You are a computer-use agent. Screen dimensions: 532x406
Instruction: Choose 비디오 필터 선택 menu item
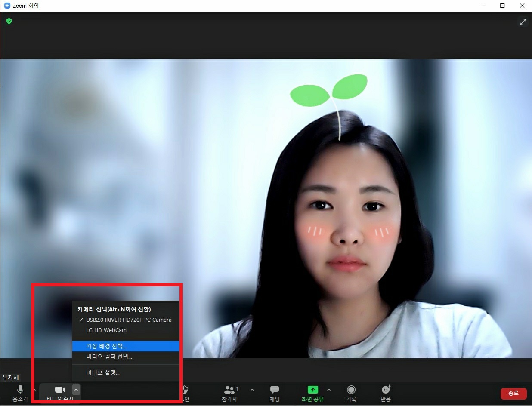[109, 357]
